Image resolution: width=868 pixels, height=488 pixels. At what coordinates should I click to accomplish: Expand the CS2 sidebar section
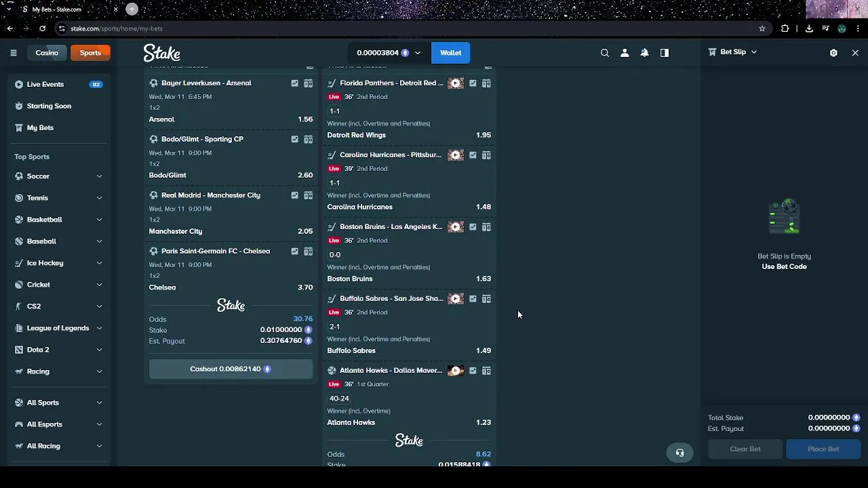[x=99, y=306]
